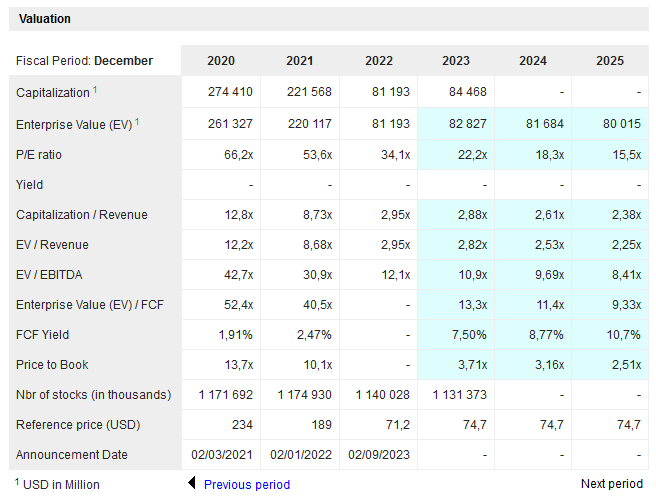Click the Previous period link

(246, 484)
